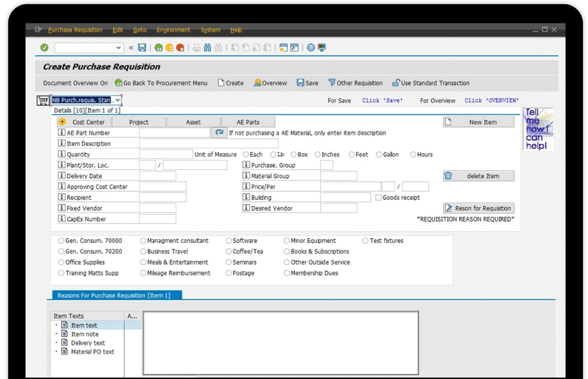
Task: Click the 'Tell me how I can help' image
Action: click(538, 129)
